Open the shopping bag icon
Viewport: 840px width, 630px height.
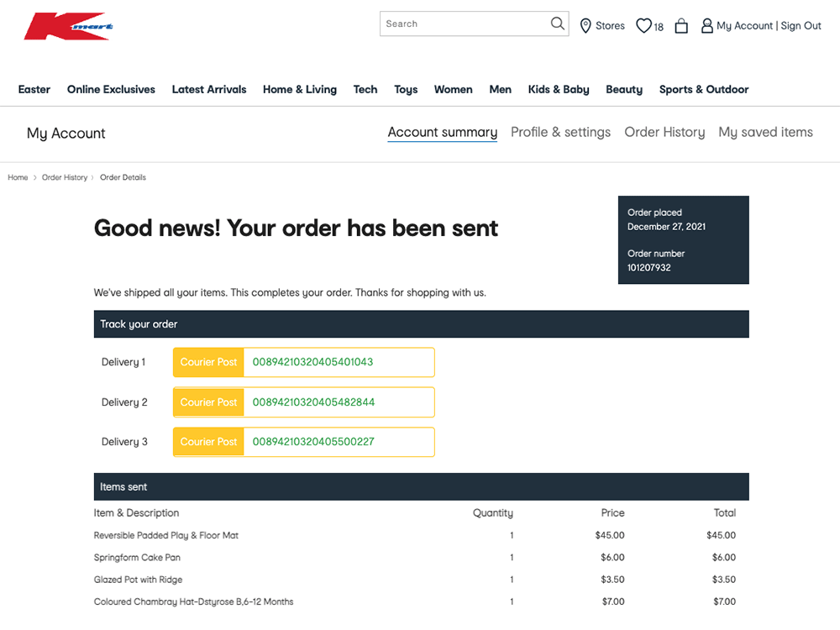tap(681, 26)
